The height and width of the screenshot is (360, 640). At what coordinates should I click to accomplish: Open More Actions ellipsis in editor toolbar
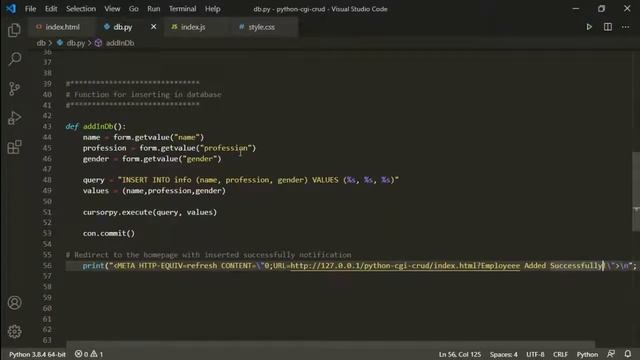tap(625, 27)
